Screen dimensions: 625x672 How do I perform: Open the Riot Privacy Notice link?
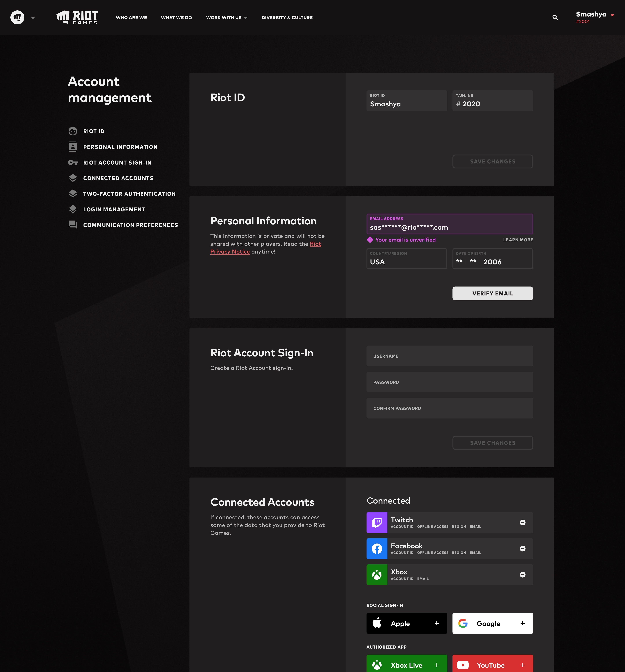(230, 251)
